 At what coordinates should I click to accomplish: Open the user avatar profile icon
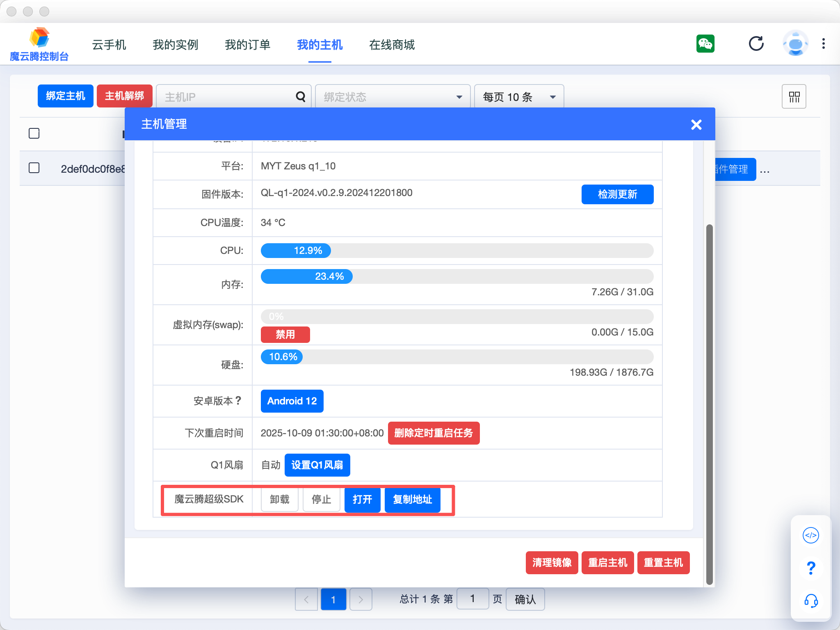click(x=795, y=43)
